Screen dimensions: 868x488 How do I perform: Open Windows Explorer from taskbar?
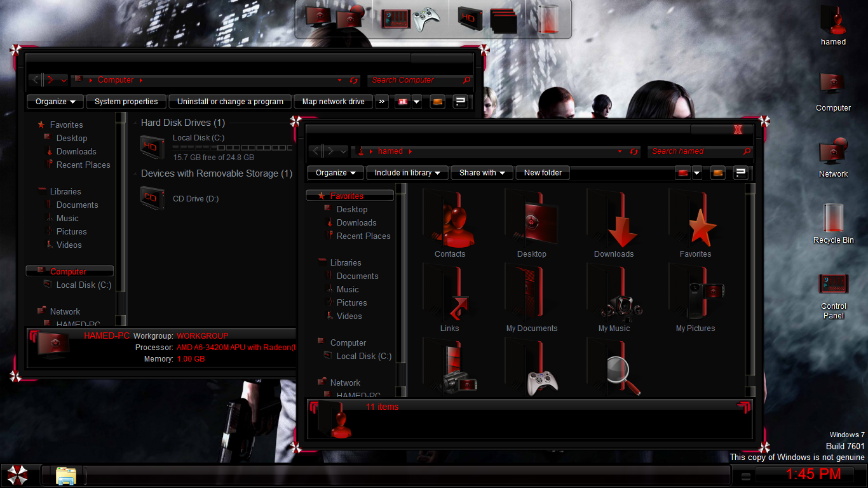click(65, 476)
